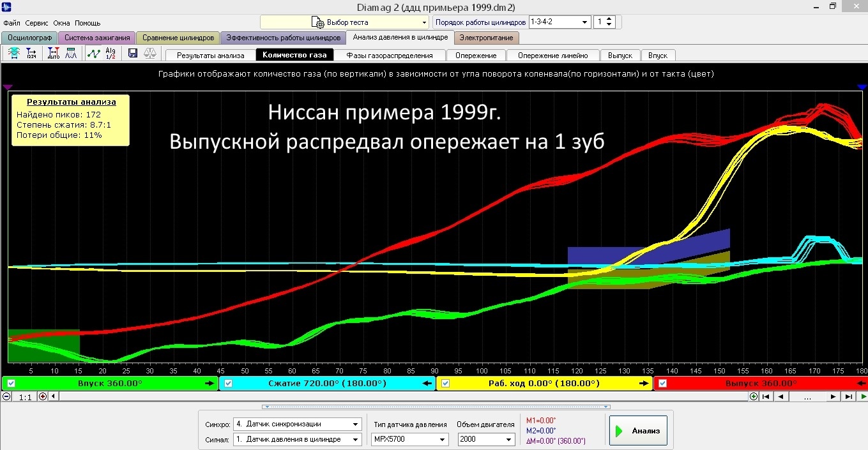
Task: Click the ΔM=0.00° (360.00°) value
Action: tap(556, 441)
